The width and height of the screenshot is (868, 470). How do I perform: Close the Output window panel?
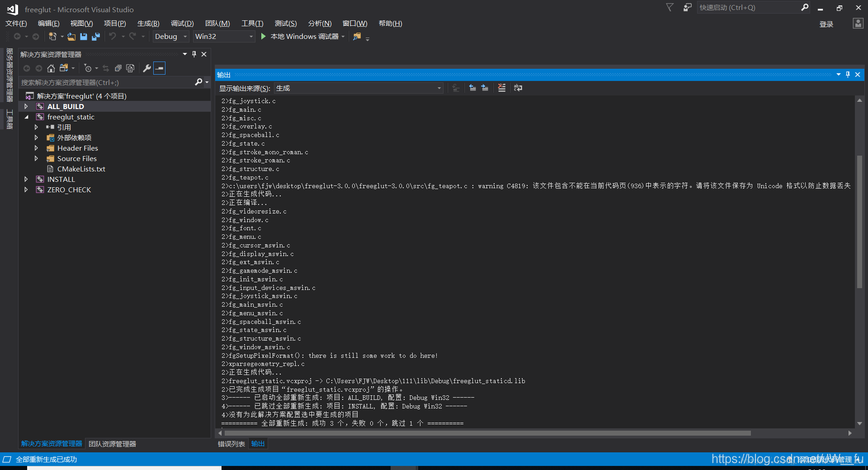tap(858, 75)
